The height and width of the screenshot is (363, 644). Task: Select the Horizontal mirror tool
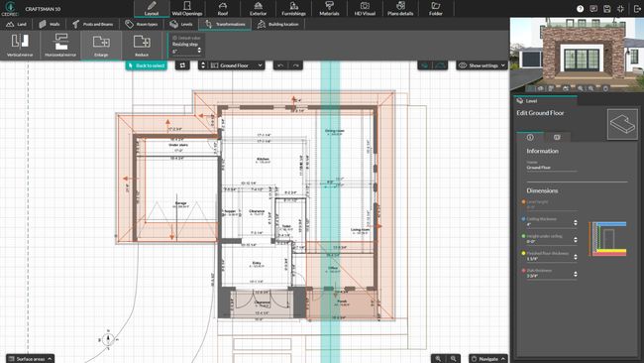60,46
